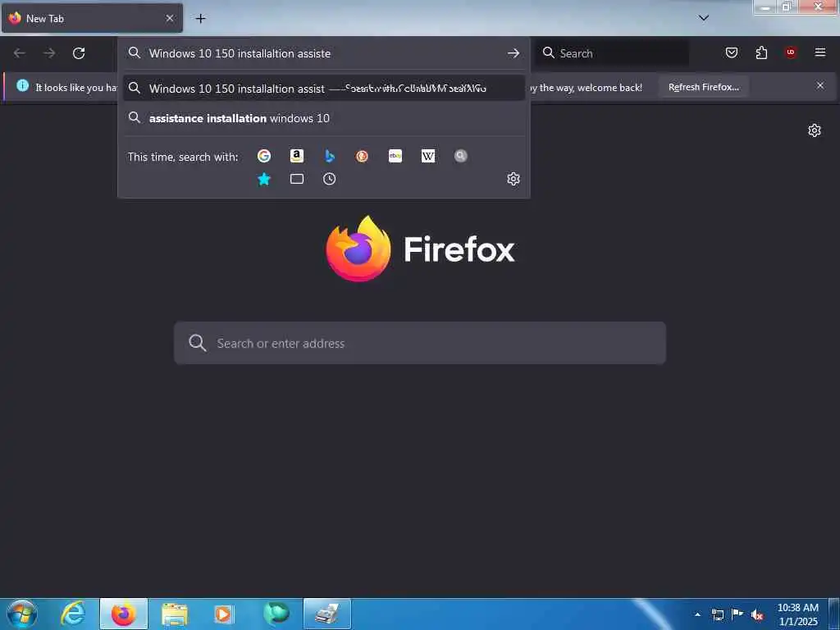Choose 'assistance installation windows 10' suggestion
840x630 pixels.
pyautogui.click(x=323, y=118)
